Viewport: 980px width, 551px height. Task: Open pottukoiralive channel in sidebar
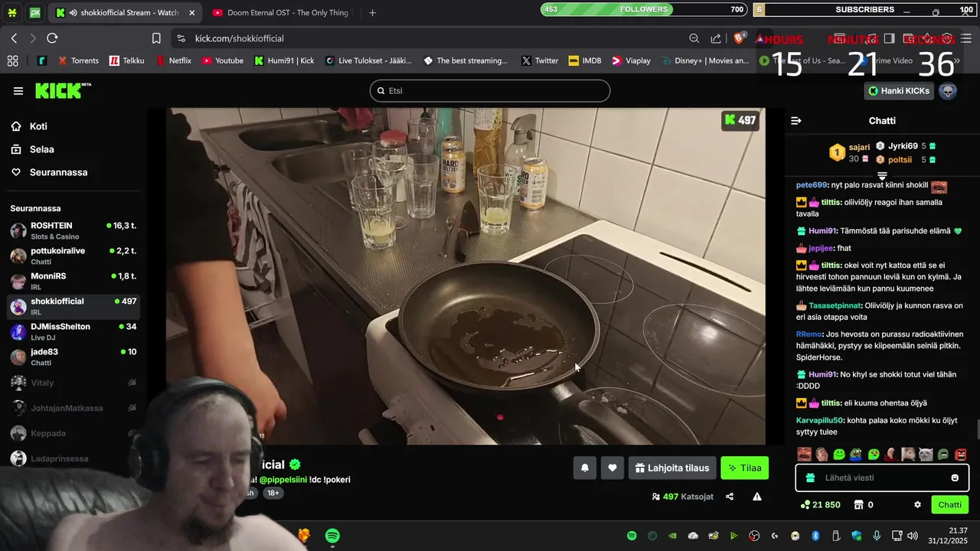73,256
